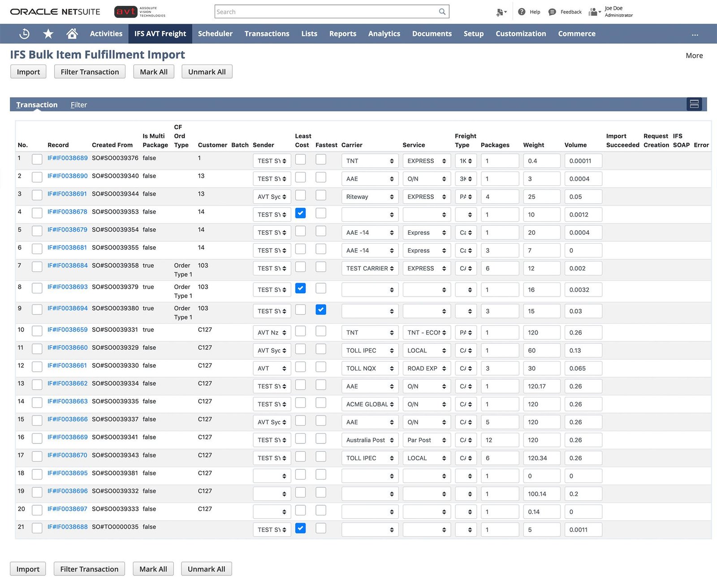Screen dimensions: 717x588
Task: Click the Oracle NetSuite logo
Action: coord(55,12)
